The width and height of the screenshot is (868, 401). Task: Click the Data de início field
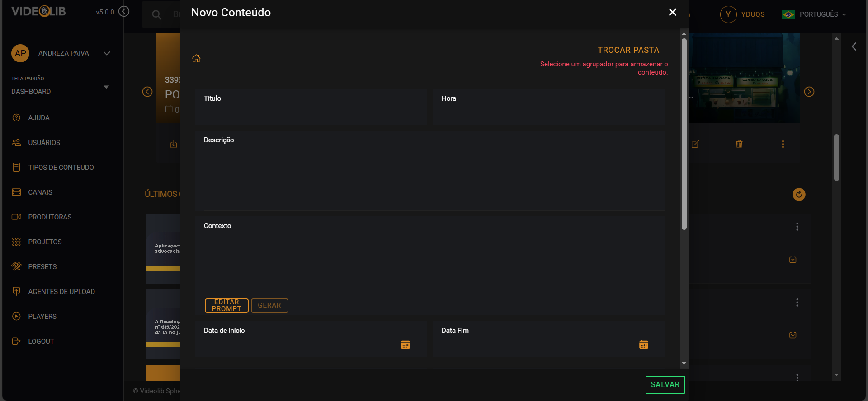(311, 339)
